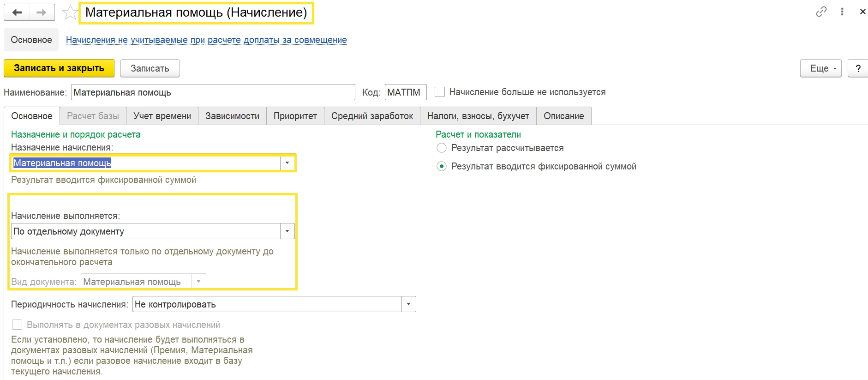This screenshot has width=868, height=380.
Task: Click the 'Наименование' text input field
Action: pos(213,92)
